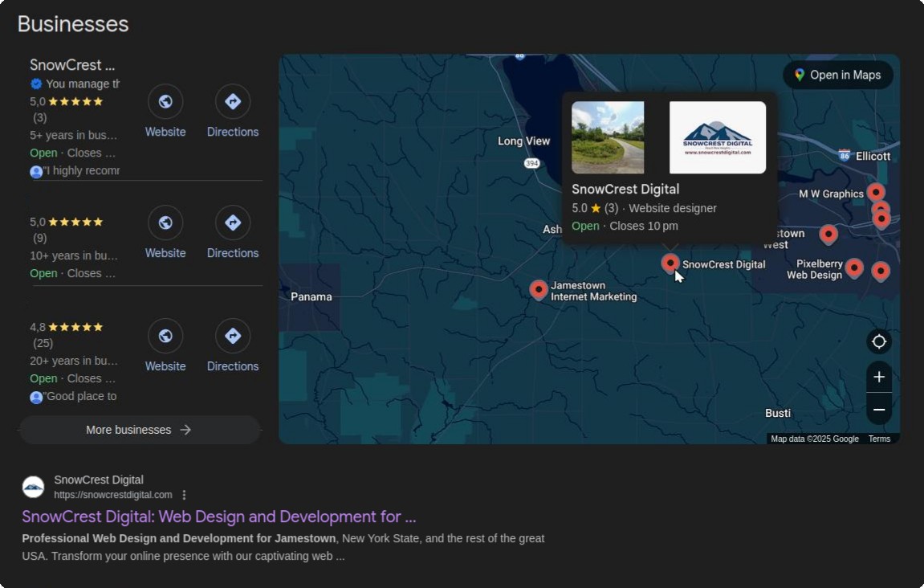The width and height of the screenshot is (924, 588).
Task: Click the map zoom in plus button
Action: click(x=879, y=378)
